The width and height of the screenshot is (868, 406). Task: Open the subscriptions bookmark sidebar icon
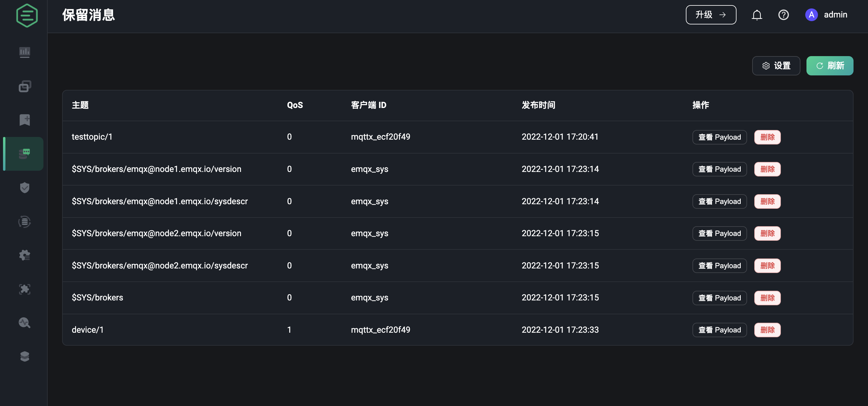click(x=25, y=120)
